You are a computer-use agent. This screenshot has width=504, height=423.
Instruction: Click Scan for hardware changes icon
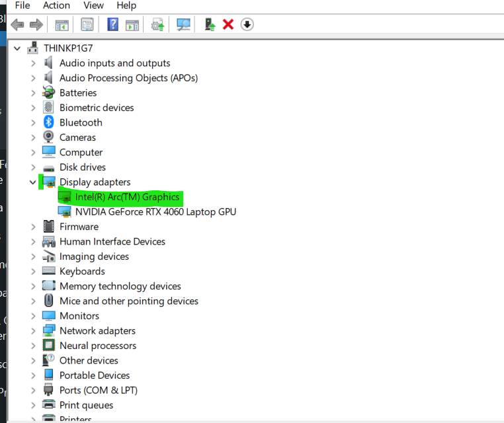183,24
